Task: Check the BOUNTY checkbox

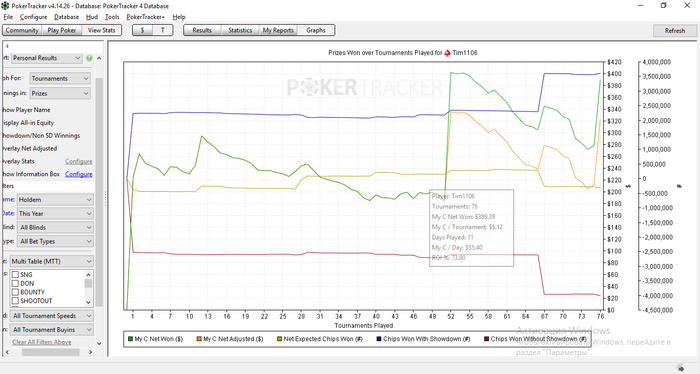Action: tap(15, 292)
